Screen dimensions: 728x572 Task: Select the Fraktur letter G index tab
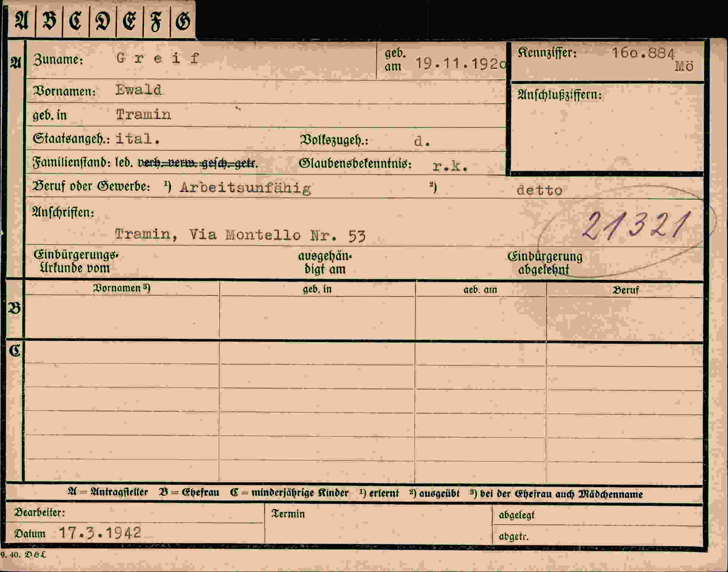click(183, 21)
